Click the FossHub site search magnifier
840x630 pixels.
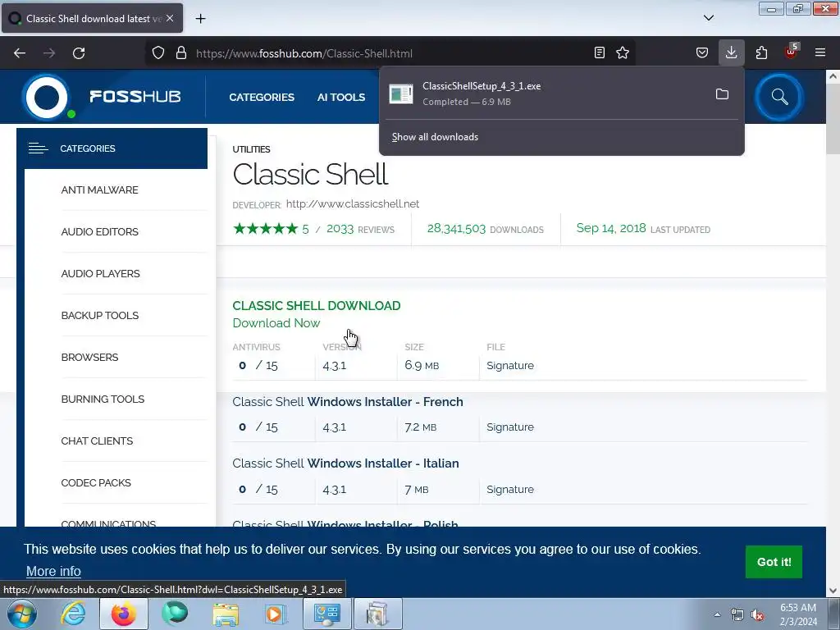click(779, 97)
